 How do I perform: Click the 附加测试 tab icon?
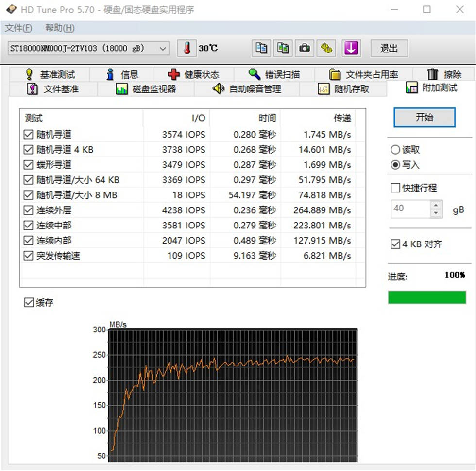412,87
